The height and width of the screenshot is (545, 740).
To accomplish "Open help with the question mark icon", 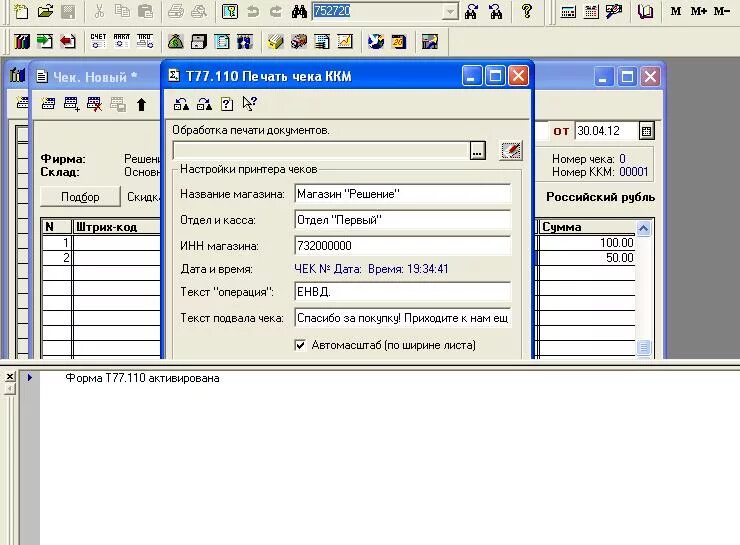I will pyautogui.click(x=527, y=11).
